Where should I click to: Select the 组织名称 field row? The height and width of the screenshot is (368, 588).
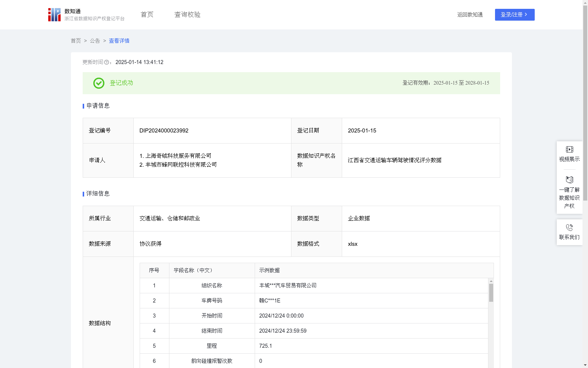click(x=314, y=286)
